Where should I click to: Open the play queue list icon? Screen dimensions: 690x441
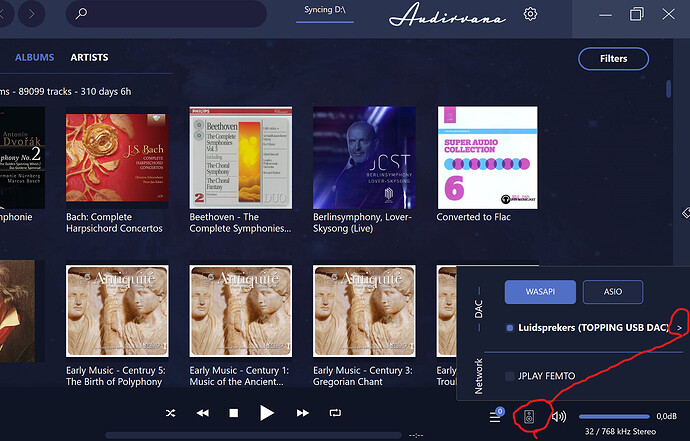coord(496,416)
